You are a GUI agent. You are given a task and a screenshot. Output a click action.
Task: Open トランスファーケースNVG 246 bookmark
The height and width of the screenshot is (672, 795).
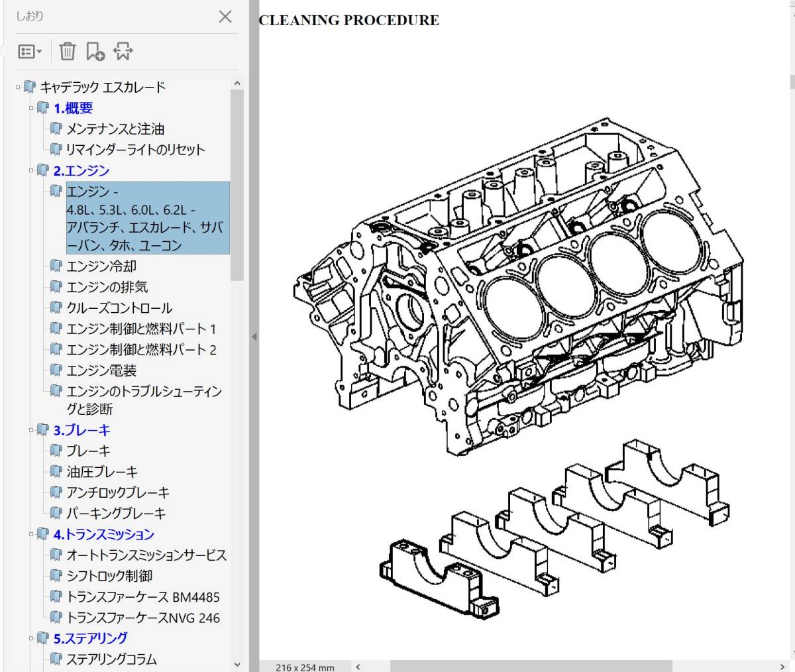pyautogui.click(x=143, y=618)
